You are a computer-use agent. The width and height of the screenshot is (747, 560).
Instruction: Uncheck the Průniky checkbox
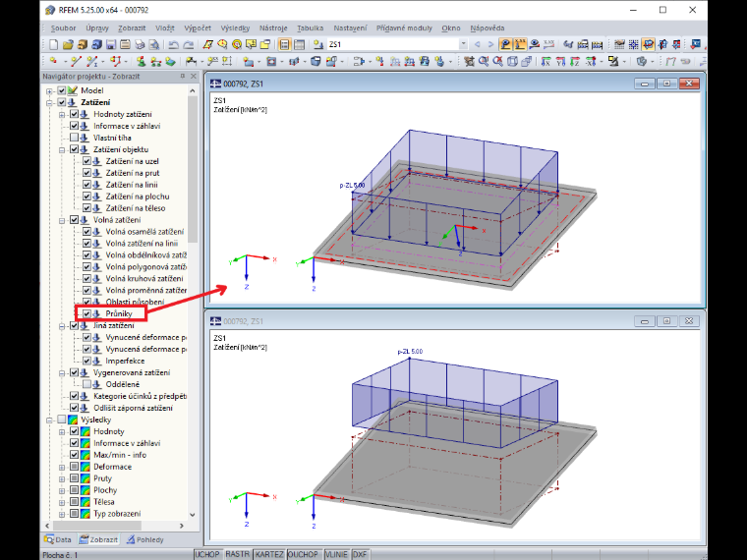coord(86,313)
